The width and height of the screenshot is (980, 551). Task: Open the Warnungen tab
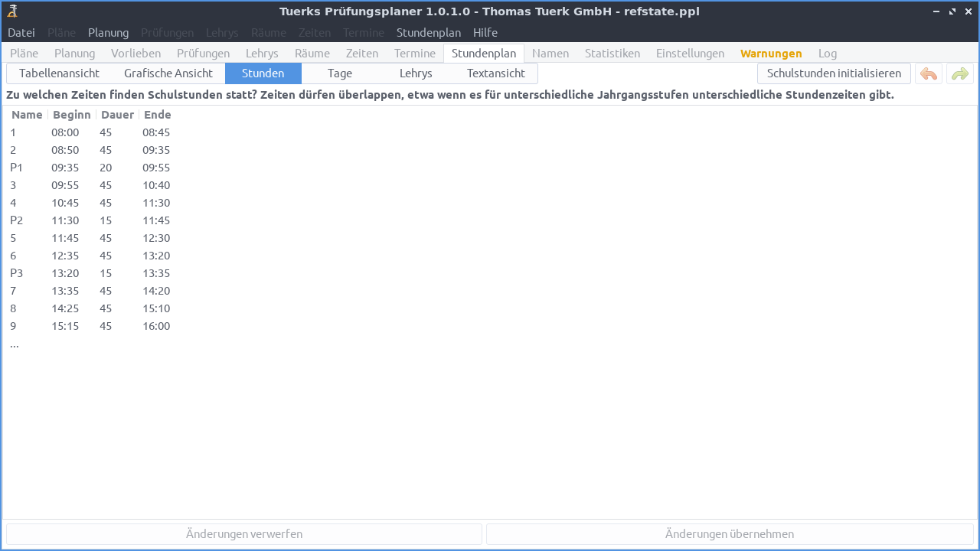tap(771, 54)
